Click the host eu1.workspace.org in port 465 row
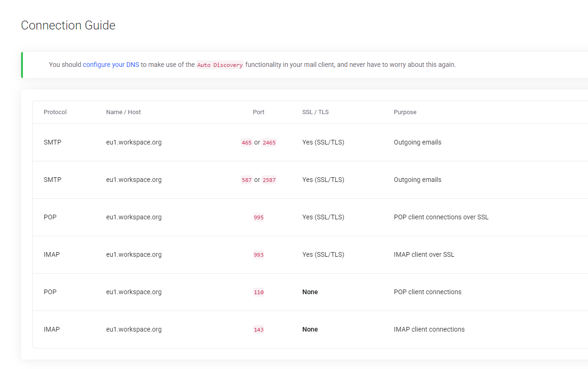588x369 pixels. pyautogui.click(x=134, y=142)
